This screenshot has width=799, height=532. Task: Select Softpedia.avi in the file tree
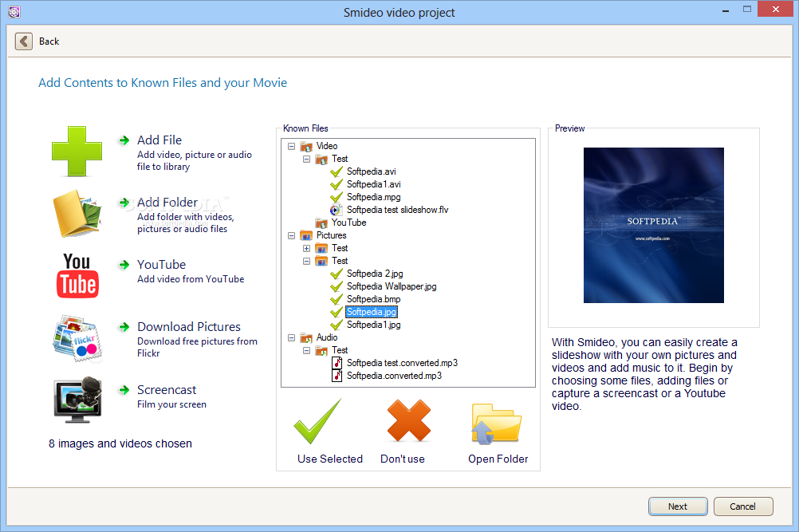(x=372, y=171)
